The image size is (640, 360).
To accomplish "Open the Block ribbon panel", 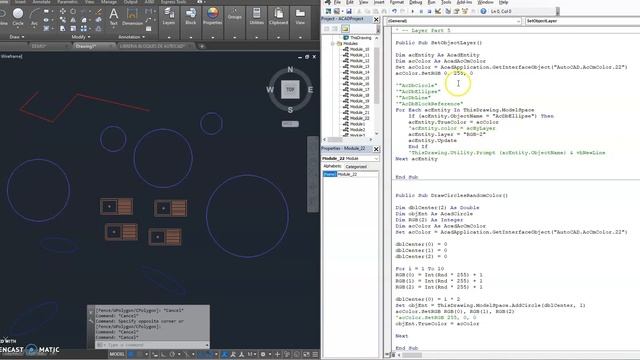I will [x=191, y=16].
